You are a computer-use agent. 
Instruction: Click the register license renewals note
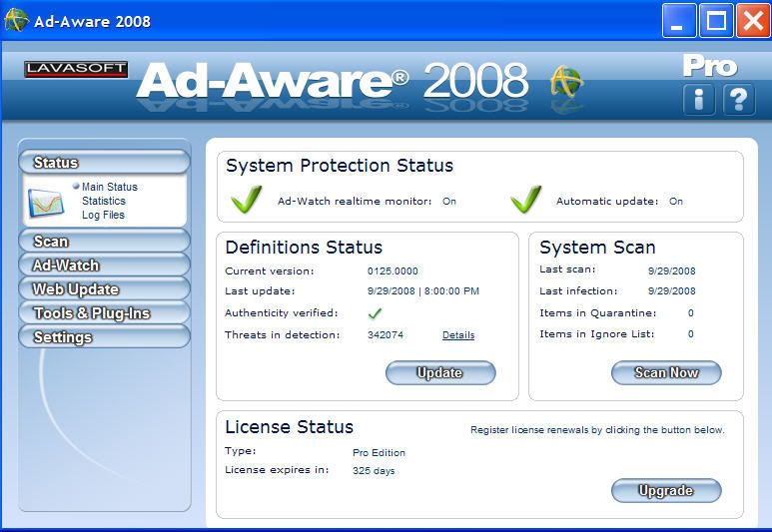pyautogui.click(x=597, y=430)
